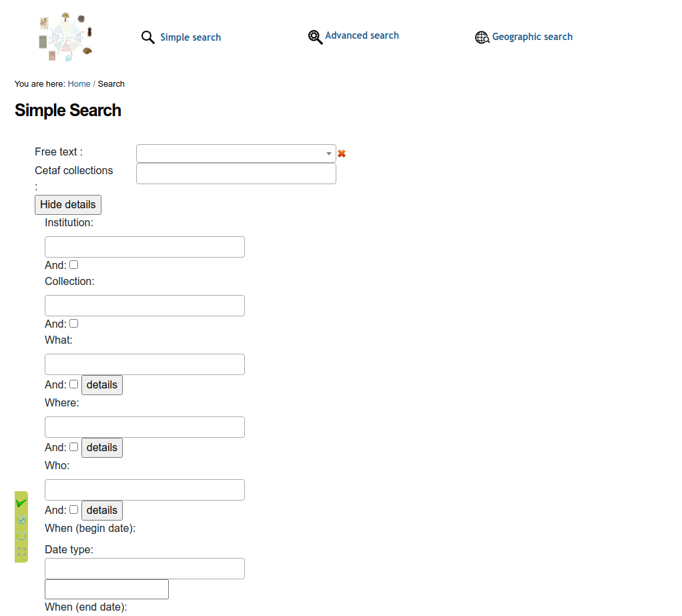Go to Advanced search
682x616 pixels.
point(362,35)
